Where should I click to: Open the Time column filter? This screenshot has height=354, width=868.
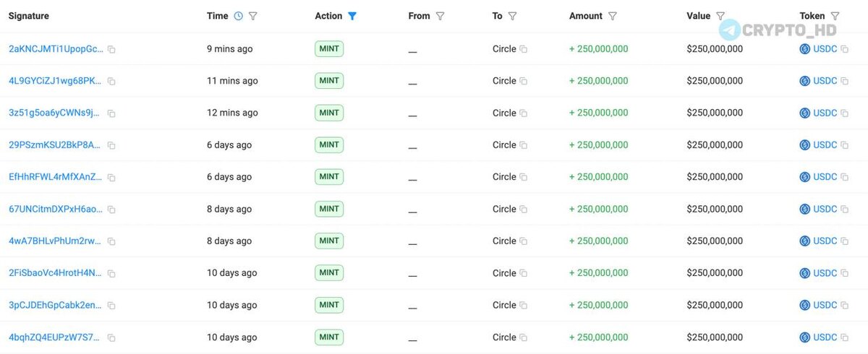click(x=253, y=16)
